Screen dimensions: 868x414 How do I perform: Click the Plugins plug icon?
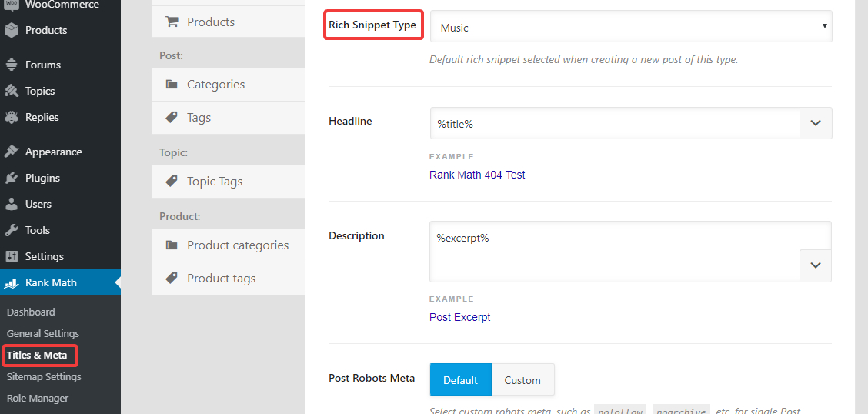[12, 178]
